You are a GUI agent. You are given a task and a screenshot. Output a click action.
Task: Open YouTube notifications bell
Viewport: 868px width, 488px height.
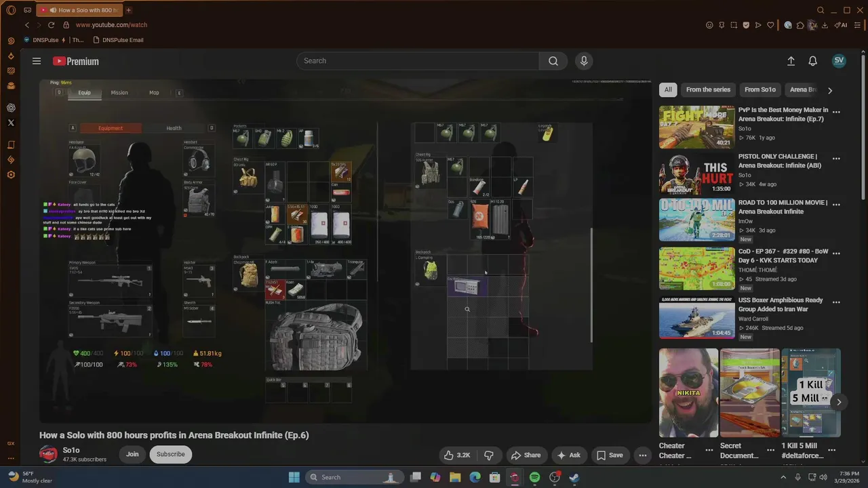coord(812,61)
